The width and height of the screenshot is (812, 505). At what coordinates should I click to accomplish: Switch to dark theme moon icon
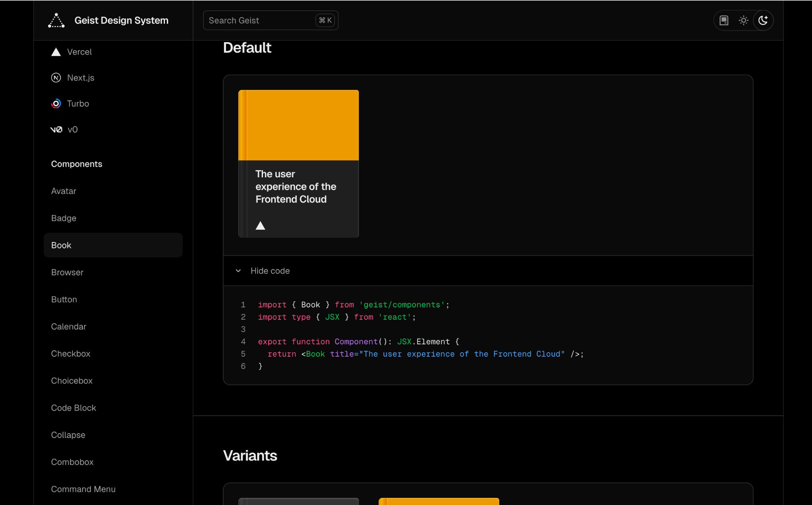point(763,20)
